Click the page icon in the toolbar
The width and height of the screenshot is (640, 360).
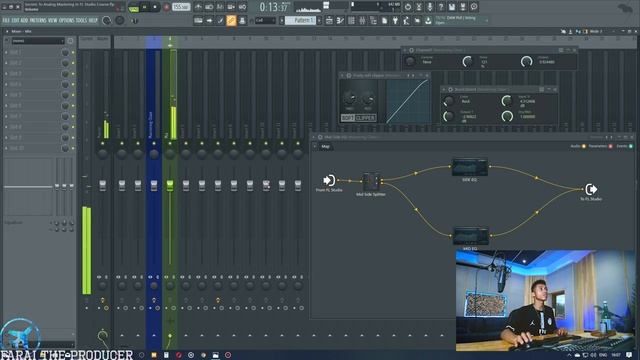pyautogui.click(x=384, y=20)
